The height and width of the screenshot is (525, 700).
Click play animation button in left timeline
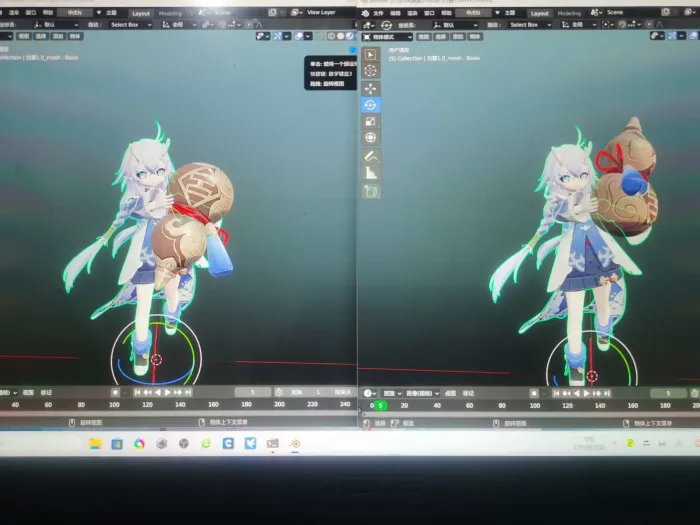(x=167, y=392)
